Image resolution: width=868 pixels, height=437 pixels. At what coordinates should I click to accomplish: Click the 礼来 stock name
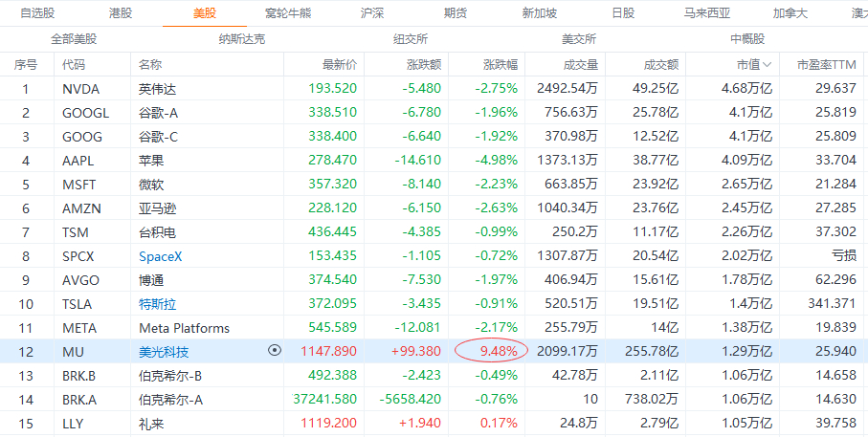[x=151, y=424]
